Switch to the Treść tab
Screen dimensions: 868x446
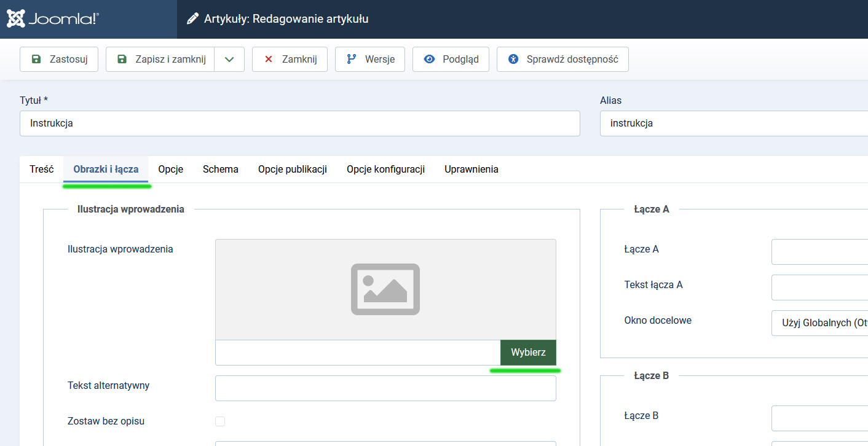(x=42, y=169)
